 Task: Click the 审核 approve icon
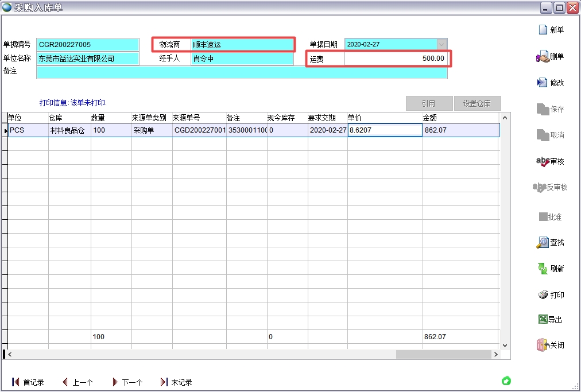(x=543, y=161)
